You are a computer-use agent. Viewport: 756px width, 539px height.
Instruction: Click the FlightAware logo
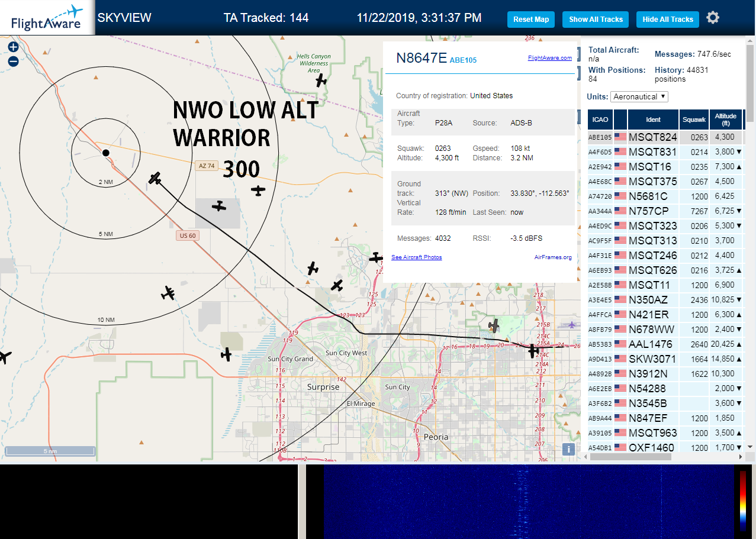tap(47, 18)
